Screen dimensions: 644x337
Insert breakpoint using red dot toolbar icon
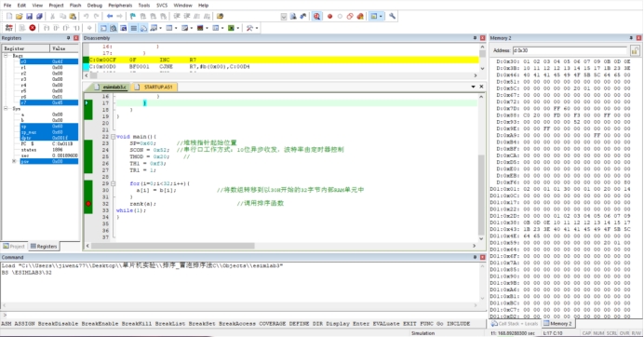[x=329, y=16]
